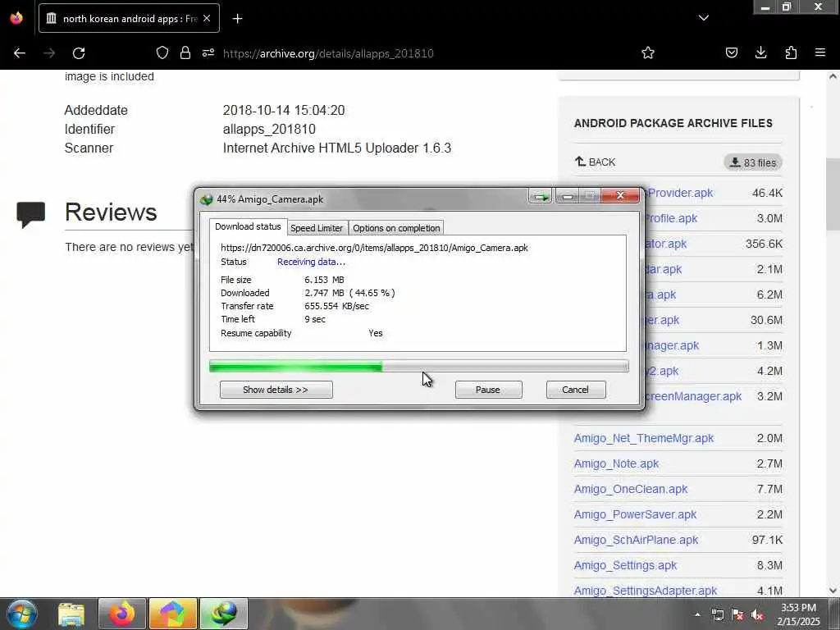The width and height of the screenshot is (840, 630).
Task: Close the north korean android apps tab
Action: coord(207,18)
